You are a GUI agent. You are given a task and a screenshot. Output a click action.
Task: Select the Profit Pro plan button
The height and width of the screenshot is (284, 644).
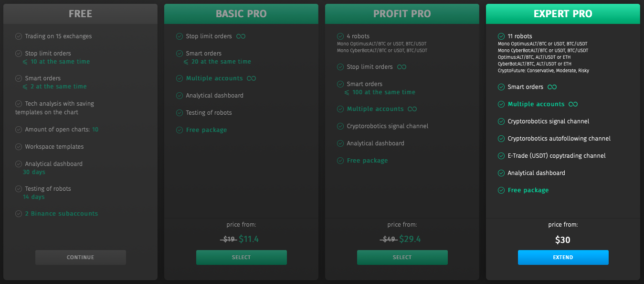(402, 257)
